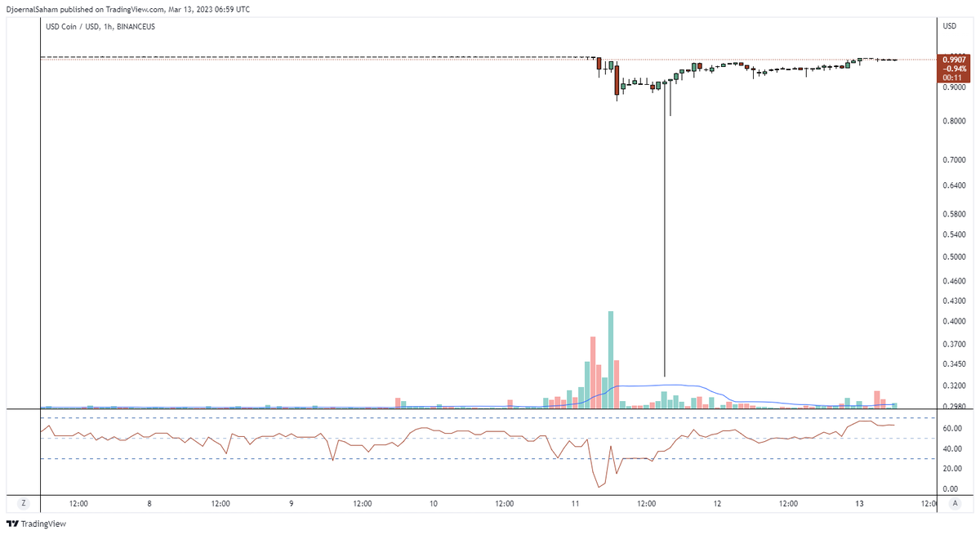Click the 0.6400 price axis label
The height and width of the screenshot is (535, 980).
pyautogui.click(x=955, y=185)
